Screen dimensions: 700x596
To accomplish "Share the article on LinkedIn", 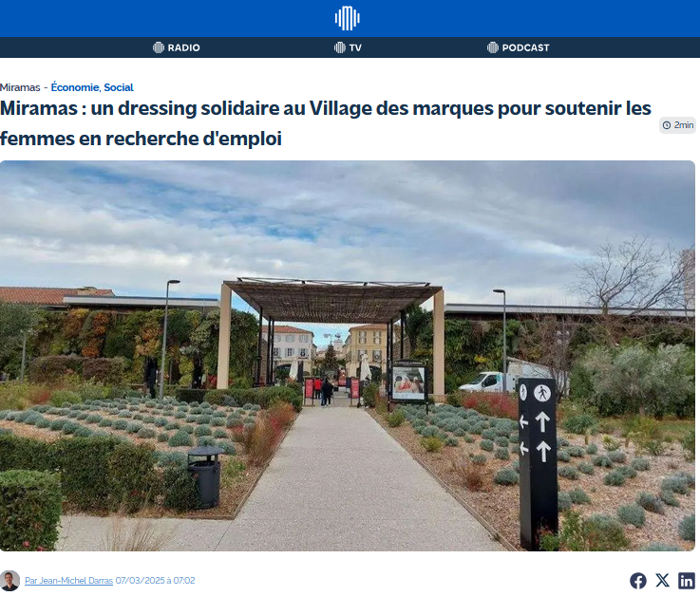I will (687, 581).
